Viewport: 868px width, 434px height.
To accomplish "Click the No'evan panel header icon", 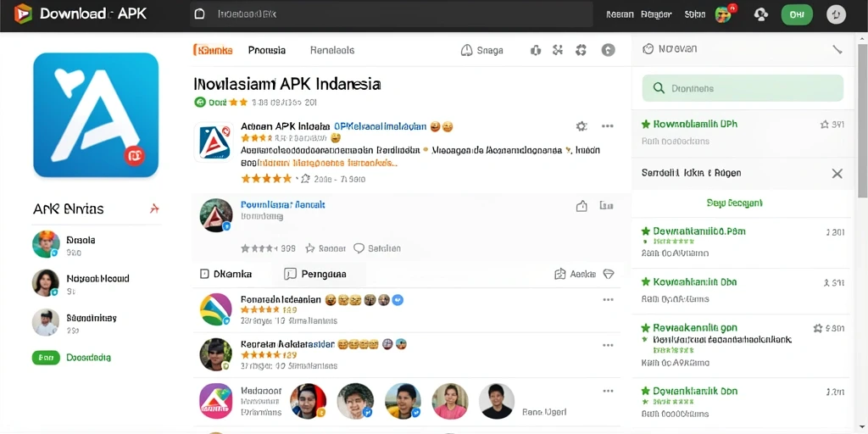I will tap(648, 48).
